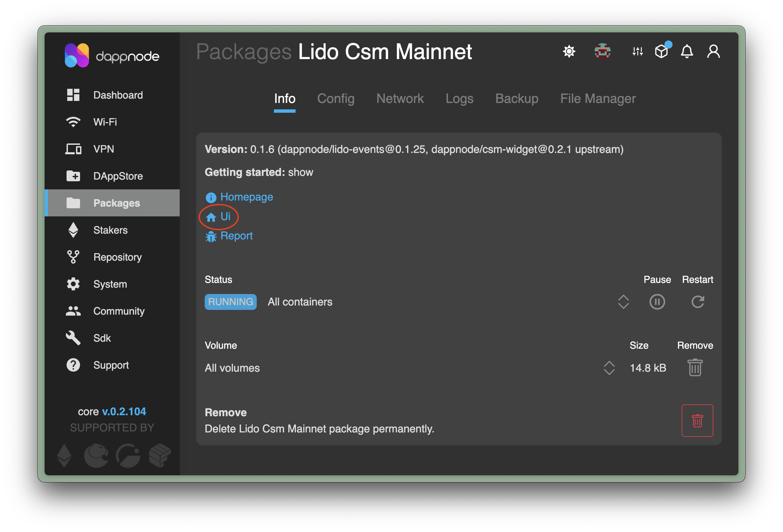
Task: Open the Wi-Fi section
Action: tap(112, 122)
